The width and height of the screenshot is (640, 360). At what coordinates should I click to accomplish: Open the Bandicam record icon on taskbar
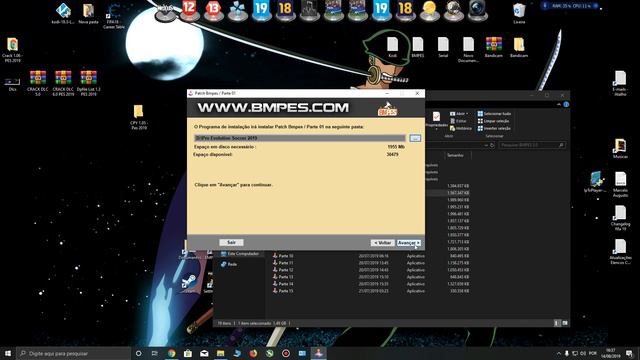click(x=286, y=353)
